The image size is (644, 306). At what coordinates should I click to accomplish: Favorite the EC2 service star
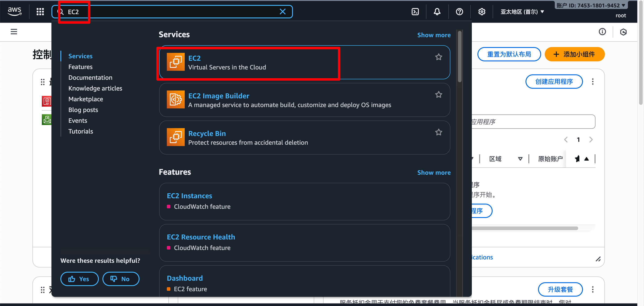(x=439, y=57)
